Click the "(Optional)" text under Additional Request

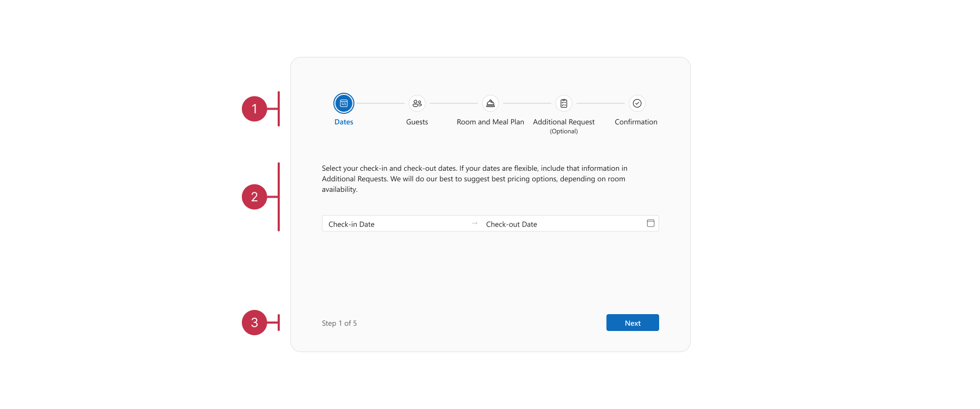(x=563, y=131)
